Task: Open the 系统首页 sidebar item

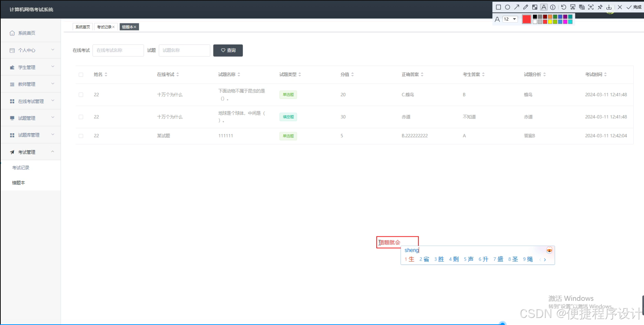Action: point(30,33)
